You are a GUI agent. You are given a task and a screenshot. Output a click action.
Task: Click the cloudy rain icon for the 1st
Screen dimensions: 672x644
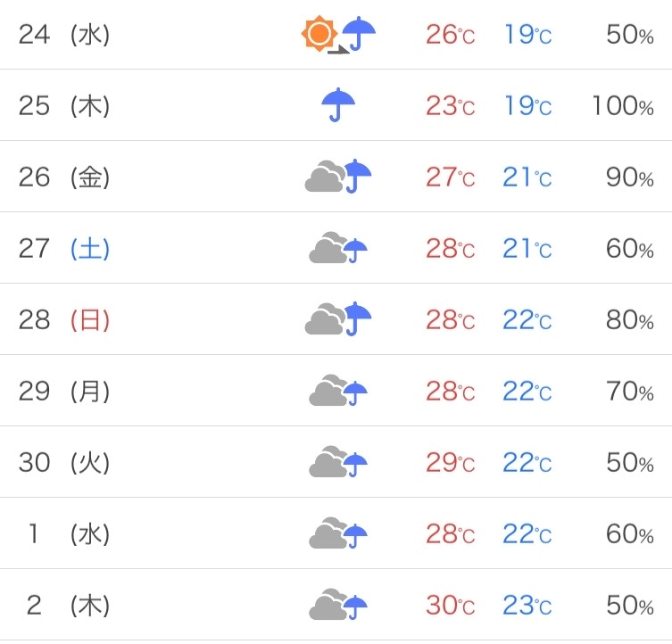(x=338, y=533)
